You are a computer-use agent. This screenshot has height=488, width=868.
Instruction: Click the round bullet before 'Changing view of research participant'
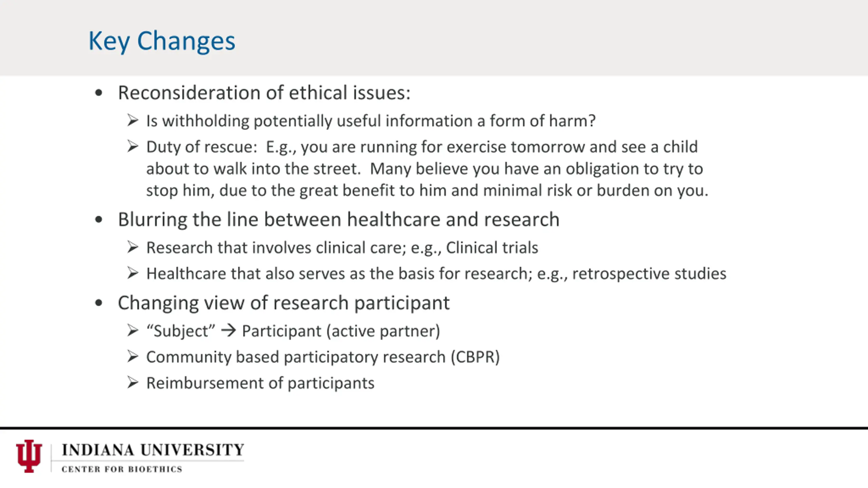pyautogui.click(x=99, y=303)
